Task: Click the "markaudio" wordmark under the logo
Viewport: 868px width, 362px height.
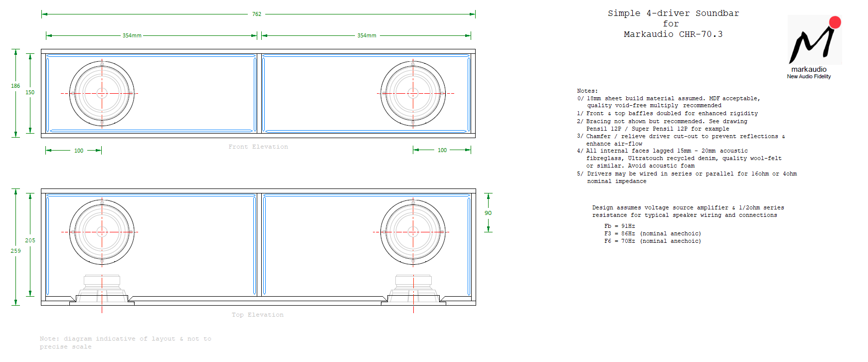Action: (809, 69)
